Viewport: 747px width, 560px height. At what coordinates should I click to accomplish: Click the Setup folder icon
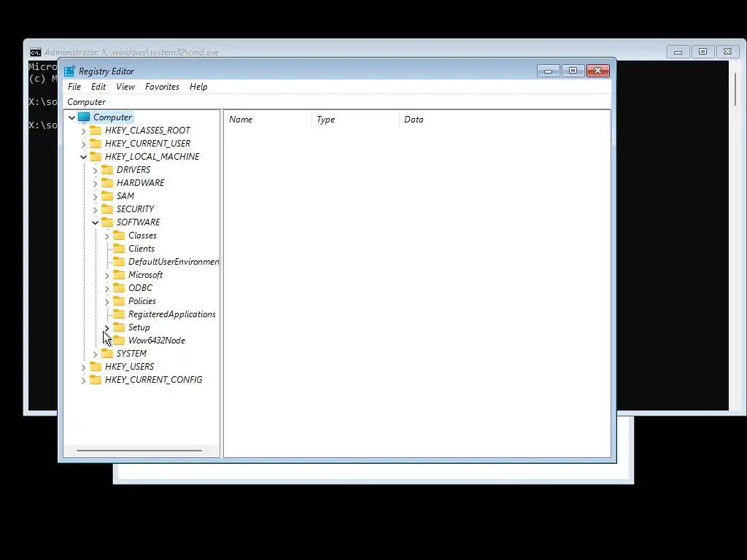(119, 327)
